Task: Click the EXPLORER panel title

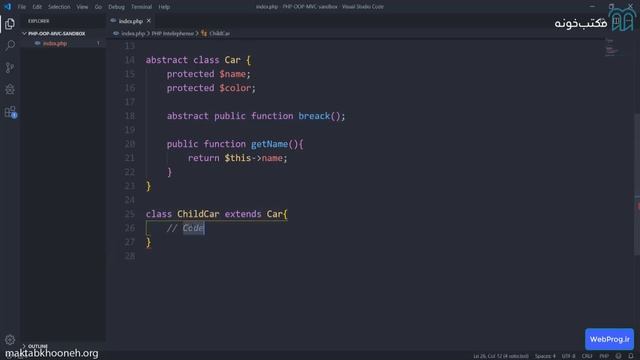Action: tap(39, 21)
